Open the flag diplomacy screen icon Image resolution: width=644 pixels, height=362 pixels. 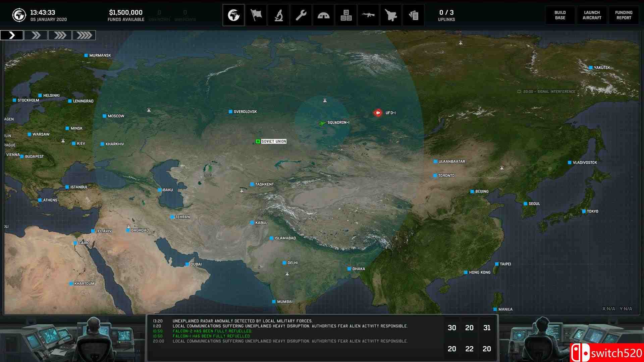pos(256,15)
